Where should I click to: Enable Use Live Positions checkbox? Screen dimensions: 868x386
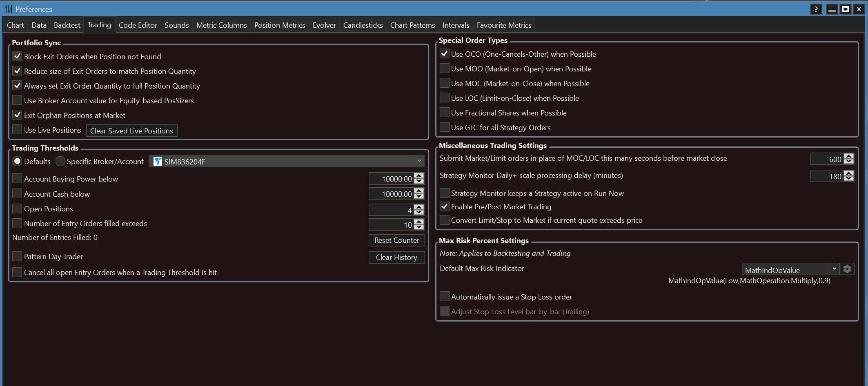click(x=17, y=130)
